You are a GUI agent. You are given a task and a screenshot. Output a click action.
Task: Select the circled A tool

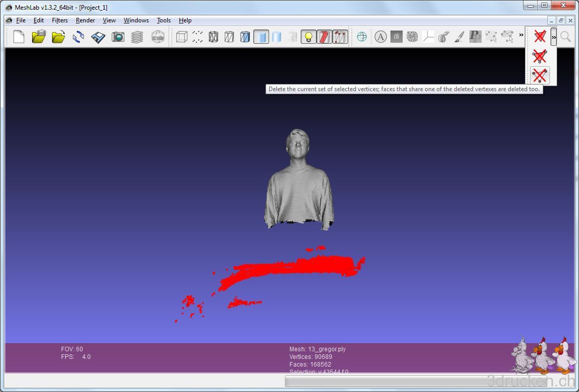click(380, 37)
